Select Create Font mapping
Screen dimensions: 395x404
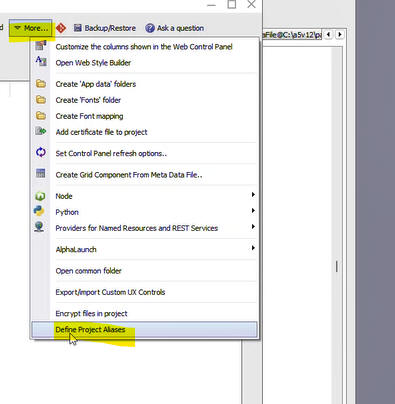[144, 116]
